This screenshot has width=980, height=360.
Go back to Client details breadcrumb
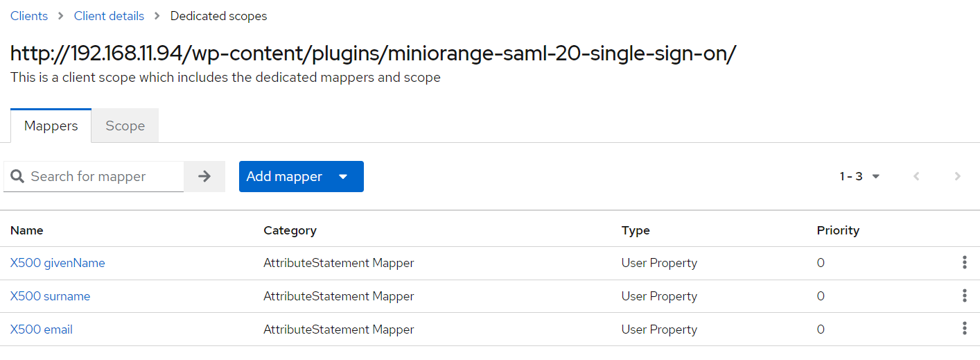tap(109, 16)
